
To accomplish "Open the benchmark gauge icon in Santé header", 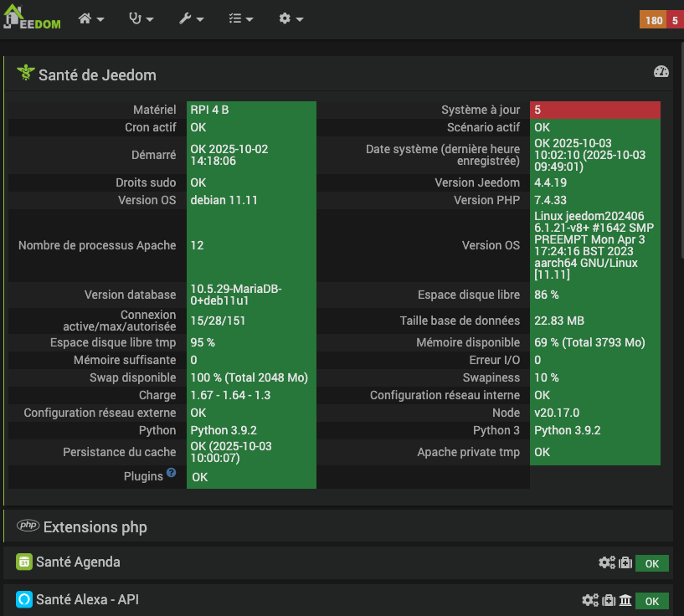I will click(661, 72).
